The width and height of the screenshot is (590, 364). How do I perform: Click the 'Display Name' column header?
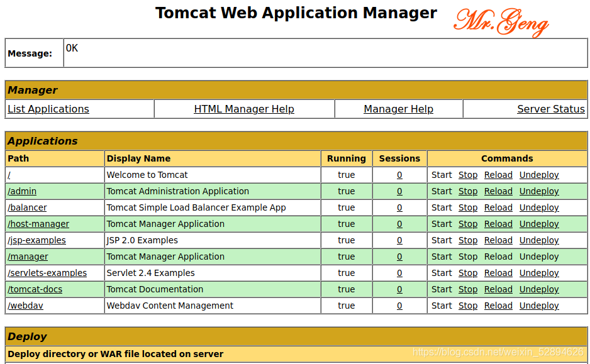pos(138,158)
